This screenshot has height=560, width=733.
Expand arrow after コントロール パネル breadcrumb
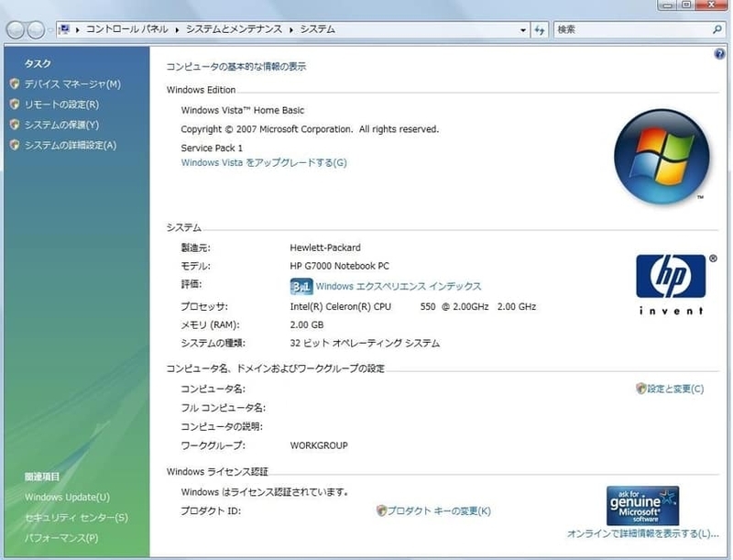177,30
